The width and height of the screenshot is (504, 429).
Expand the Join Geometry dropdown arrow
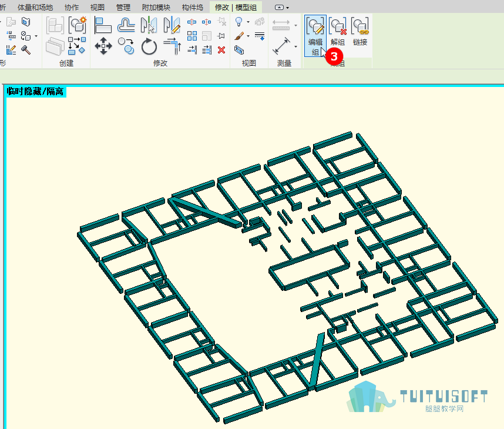36,36
